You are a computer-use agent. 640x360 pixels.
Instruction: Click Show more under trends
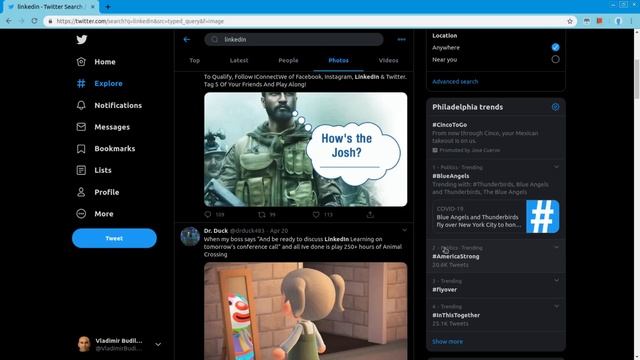click(447, 342)
